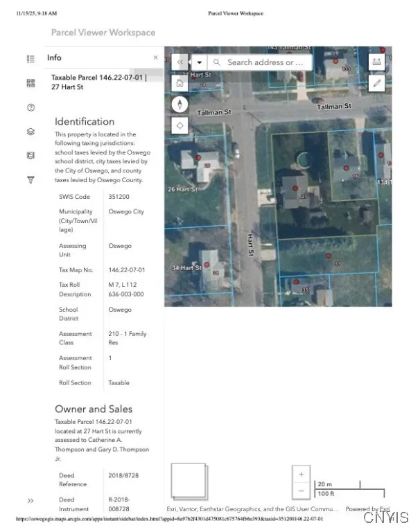The height and width of the screenshot is (532, 411).
Task: Open search source dropdown arrow
Action: pos(199,62)
